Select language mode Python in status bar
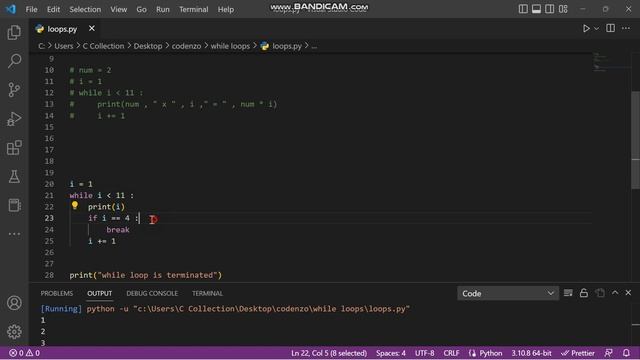Image resolution: width=640 pixels, height=360 pixels. 486,353
